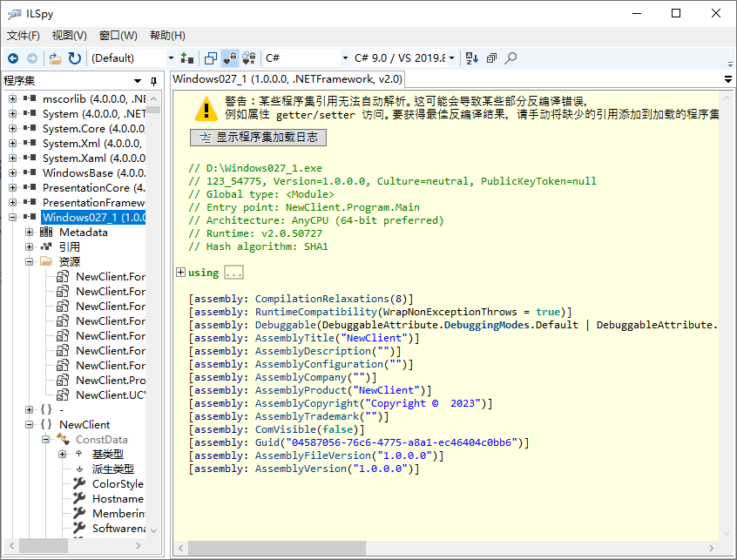Click the NewClient namespace braces icon

(46, 425)
